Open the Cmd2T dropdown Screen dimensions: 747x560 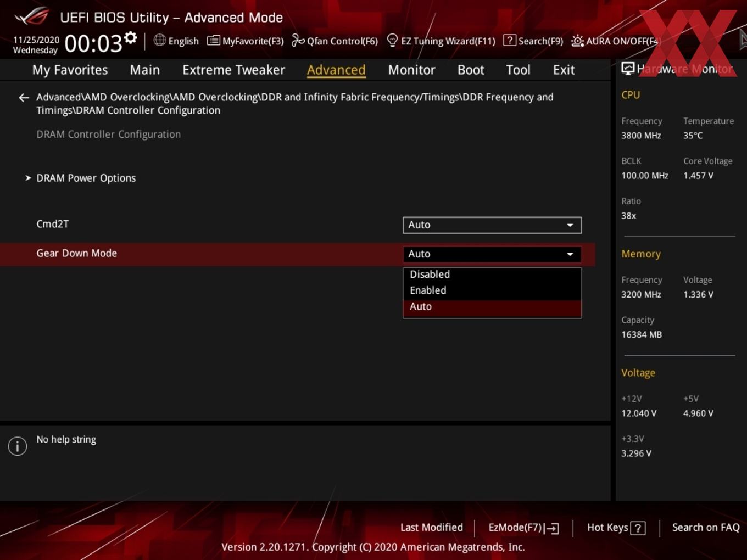pos(492,225)
